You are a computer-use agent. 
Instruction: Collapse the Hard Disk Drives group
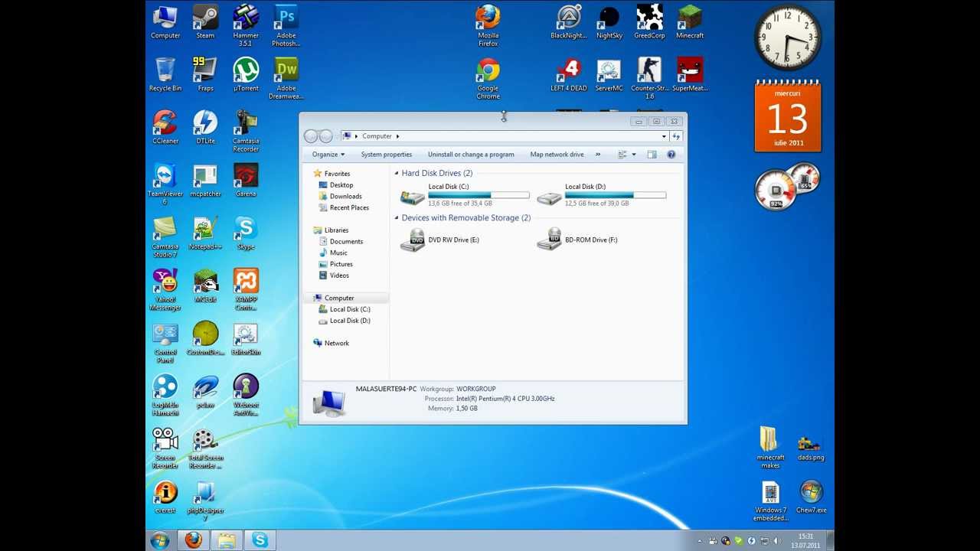397,174
